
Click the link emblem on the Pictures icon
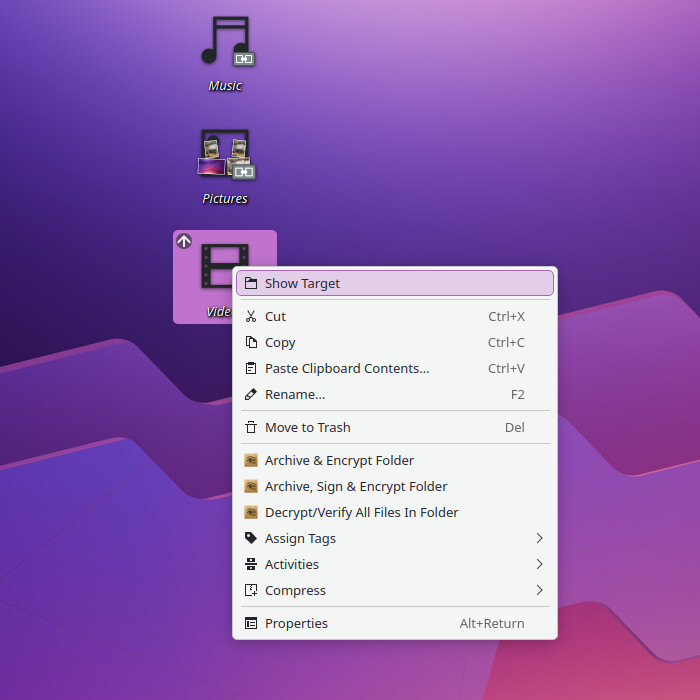pyautogui.click(x=244, y=172)
